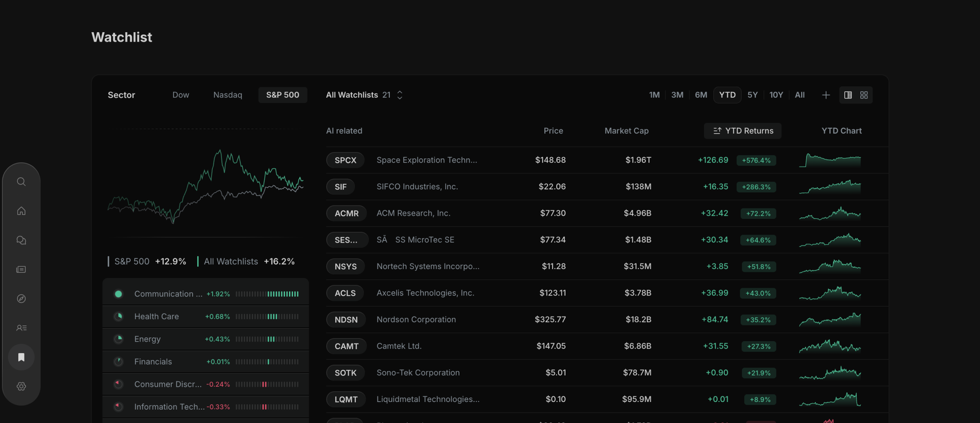
Task: Open settings gear in sidebar
Action: click(21, 386)
